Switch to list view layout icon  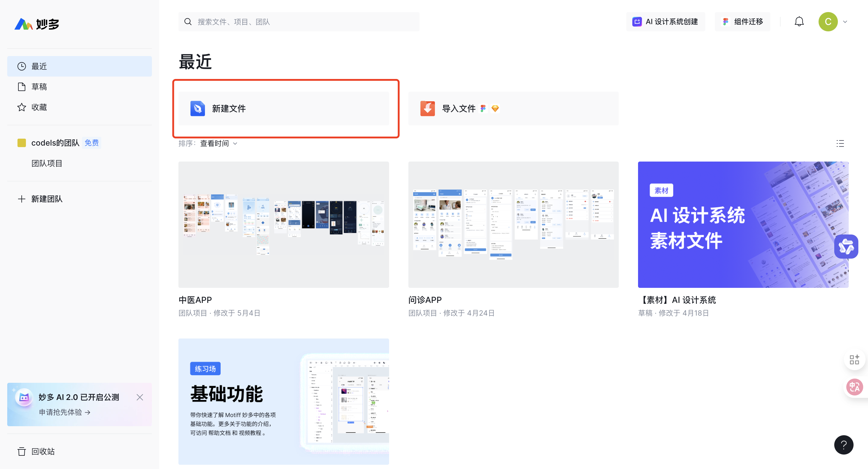[840, 143]
